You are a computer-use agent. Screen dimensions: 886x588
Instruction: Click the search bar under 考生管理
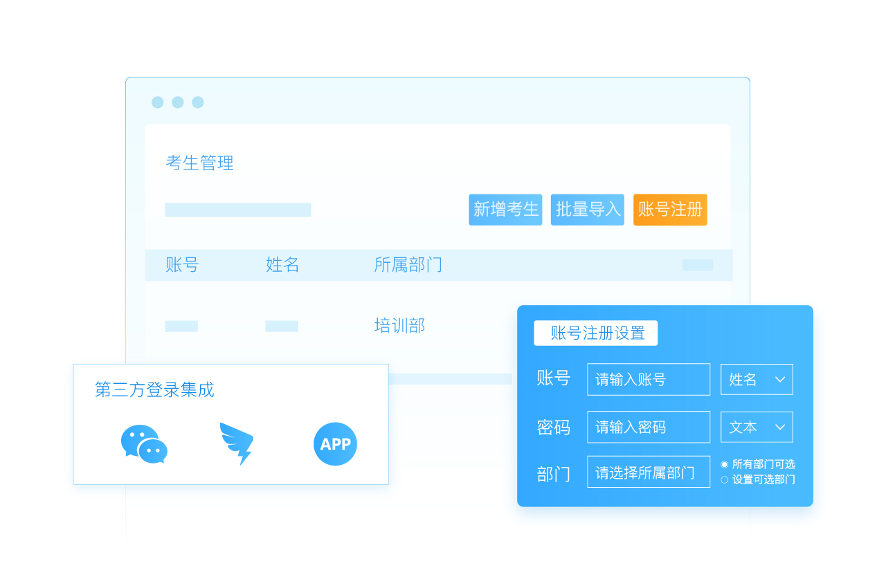(x=237, y=210)
